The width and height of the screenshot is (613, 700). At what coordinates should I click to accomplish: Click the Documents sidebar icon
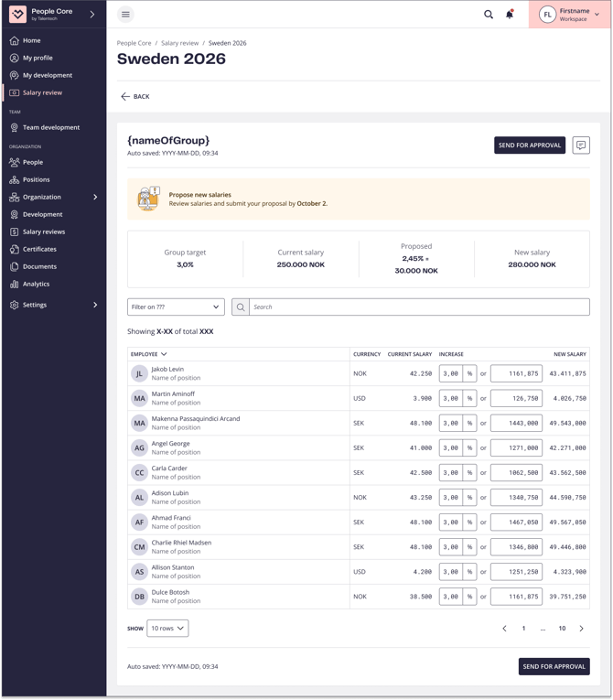pos(15,267)
